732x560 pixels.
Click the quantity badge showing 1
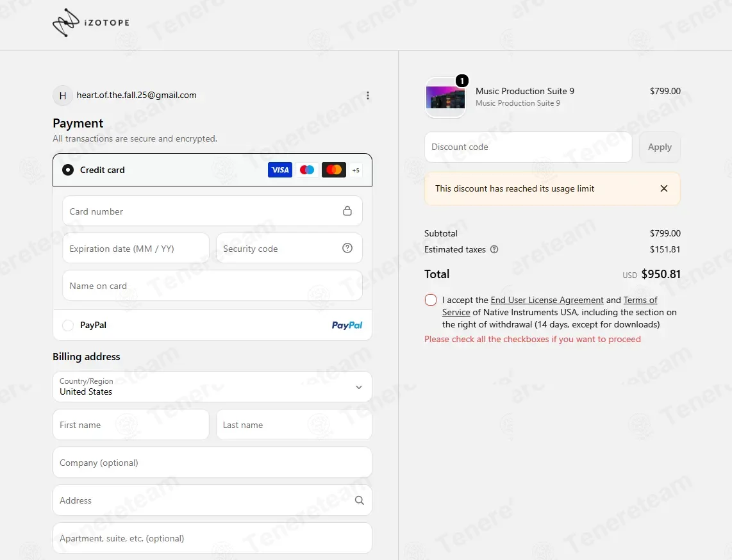[x=462, y=81]
